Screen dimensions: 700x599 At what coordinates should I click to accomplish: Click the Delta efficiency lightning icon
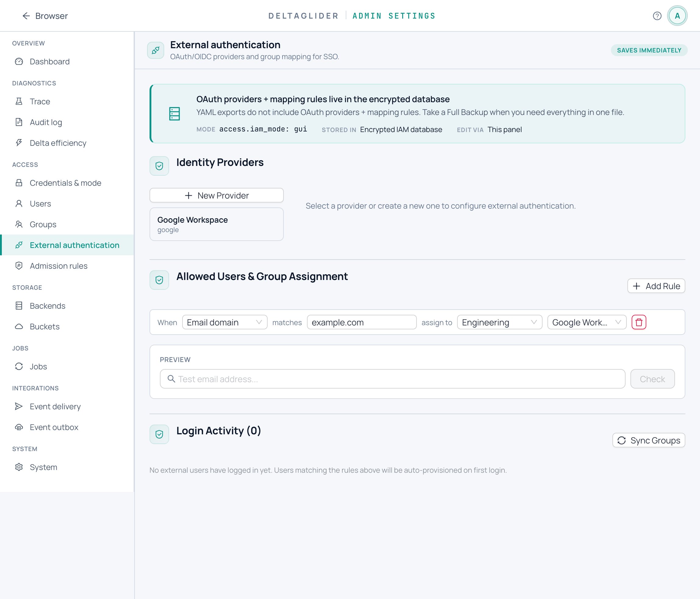coord(19,143)
